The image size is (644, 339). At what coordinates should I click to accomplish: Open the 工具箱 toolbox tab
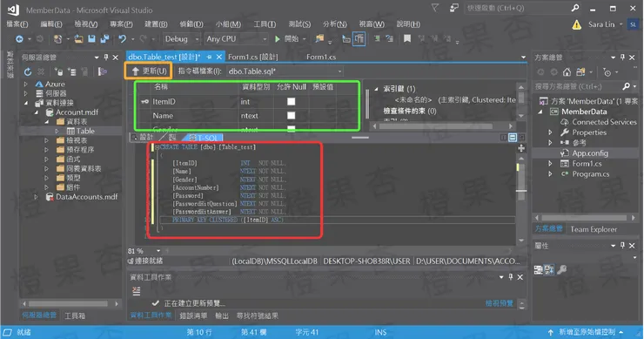[75, 315]
